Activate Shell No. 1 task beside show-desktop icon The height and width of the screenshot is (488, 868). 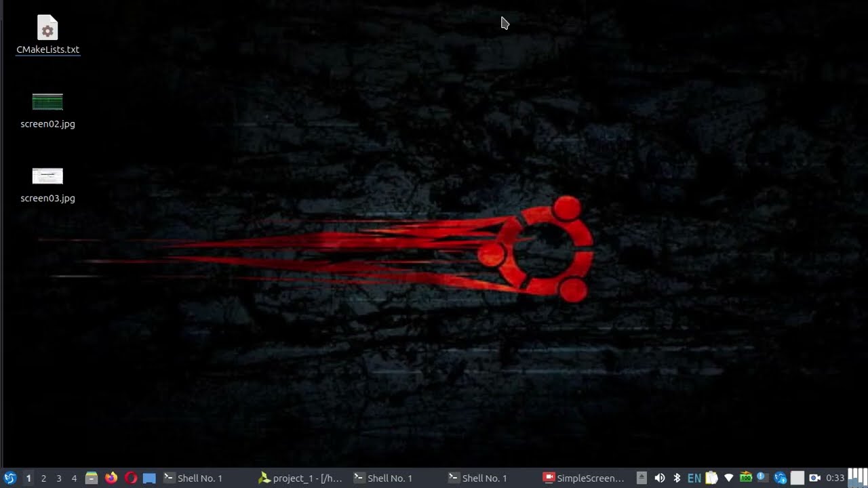(x=206, y=478)
